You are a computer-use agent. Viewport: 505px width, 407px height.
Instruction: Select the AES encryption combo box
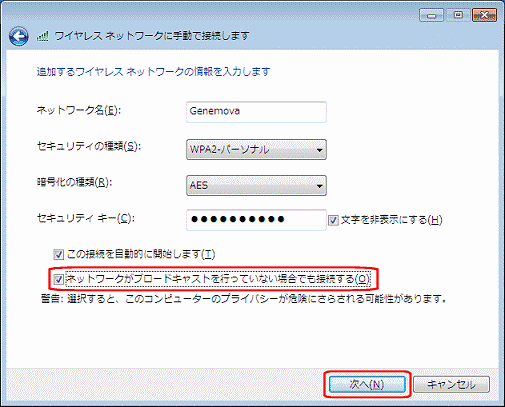tap(256, 185)
